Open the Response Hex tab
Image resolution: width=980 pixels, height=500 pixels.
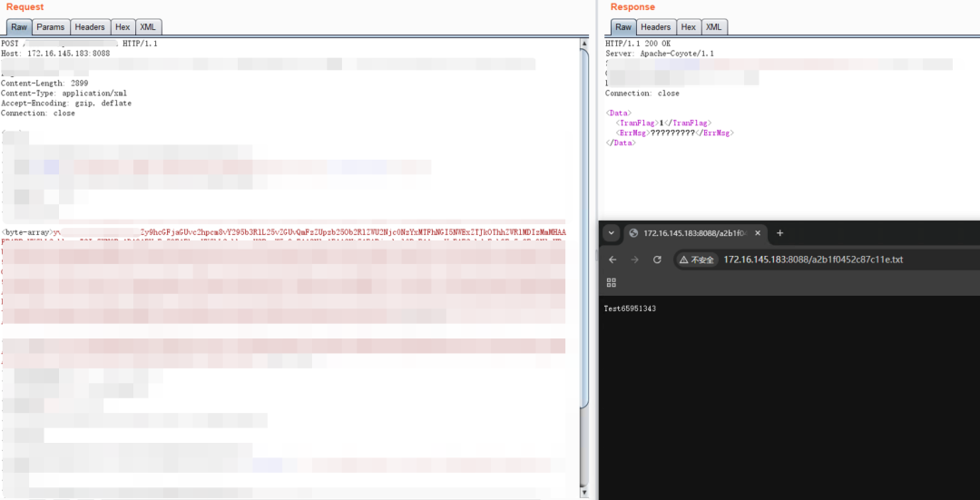pyautogui.click(x=689, y=27)
